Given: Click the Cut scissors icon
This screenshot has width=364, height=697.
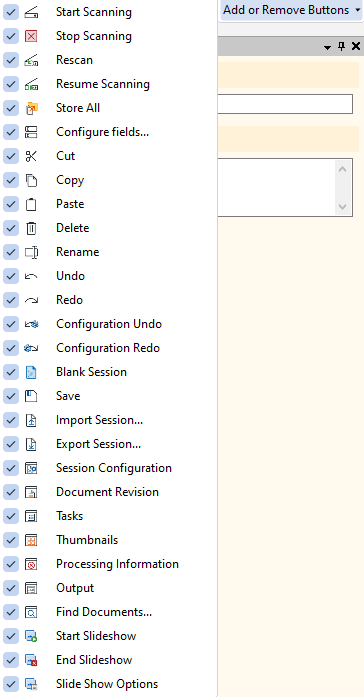Looking at the screenshot, I should (31, 156).
